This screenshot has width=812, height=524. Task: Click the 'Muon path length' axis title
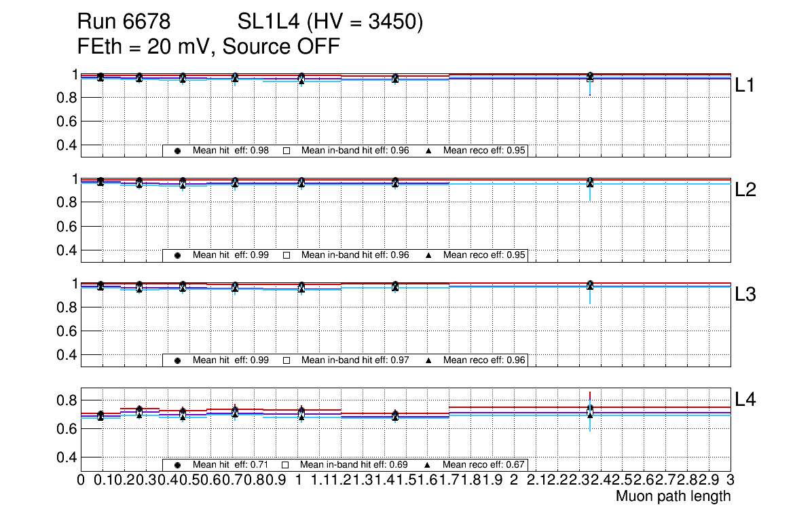[x=673, y=496]
